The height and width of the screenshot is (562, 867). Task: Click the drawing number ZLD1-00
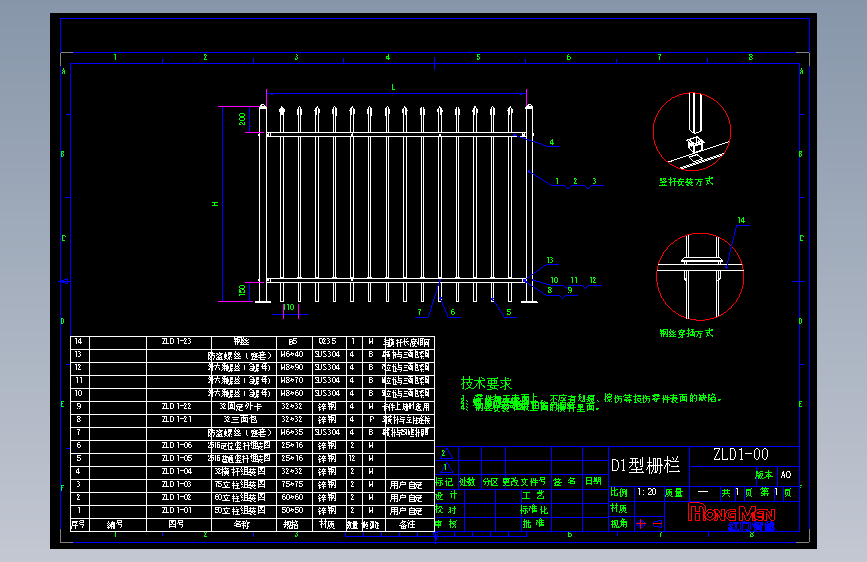pos(740,455)
